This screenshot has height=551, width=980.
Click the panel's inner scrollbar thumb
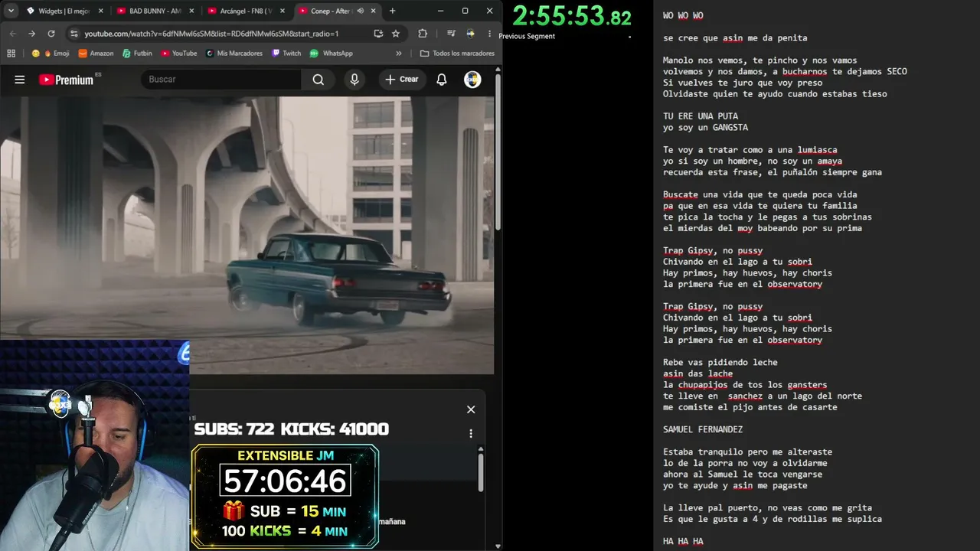(481, 472)
